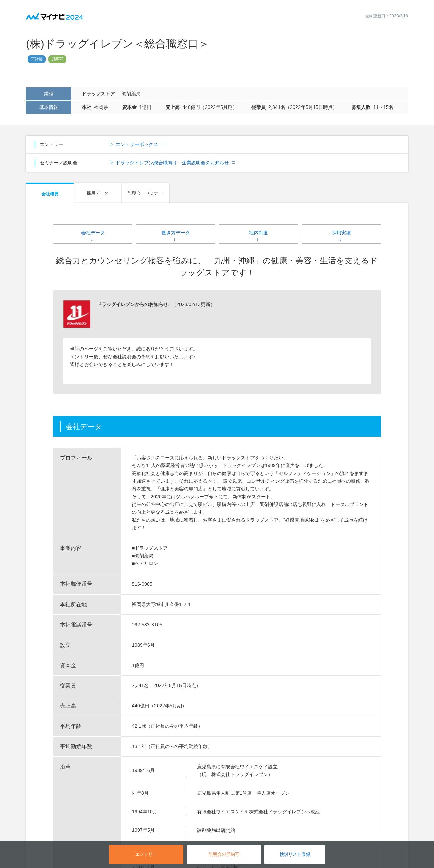This screenshot has height=868, width=434.
Task: Click the 説明会の予約可 button
Action: (x=224, y=854)
